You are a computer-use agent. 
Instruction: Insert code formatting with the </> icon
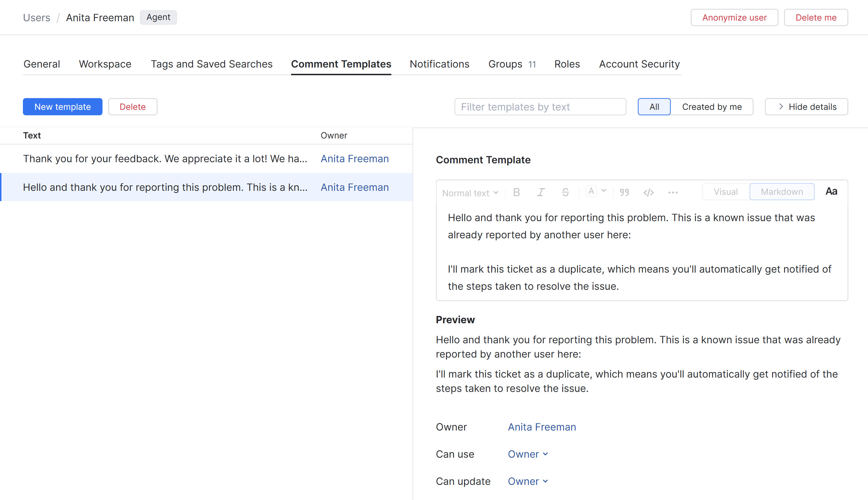[x=648, y=192]
